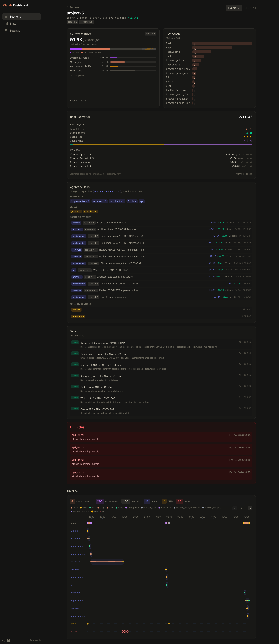
Task: Expand Write tests for ANALYTICS-GAP dispatch
Action: click(x=161, y=270)
